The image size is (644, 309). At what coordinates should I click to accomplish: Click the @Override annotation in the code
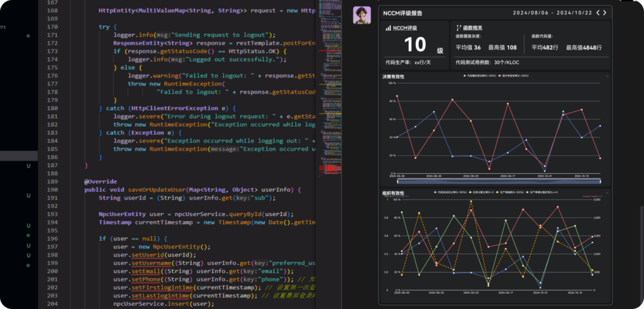pyautogui.click(x=101, y=182)
